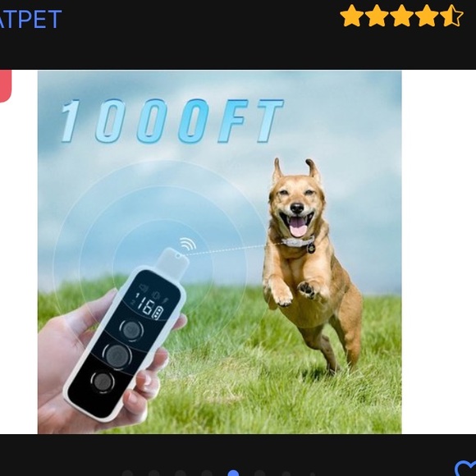Click the first gold rating star

coord(351,16)
